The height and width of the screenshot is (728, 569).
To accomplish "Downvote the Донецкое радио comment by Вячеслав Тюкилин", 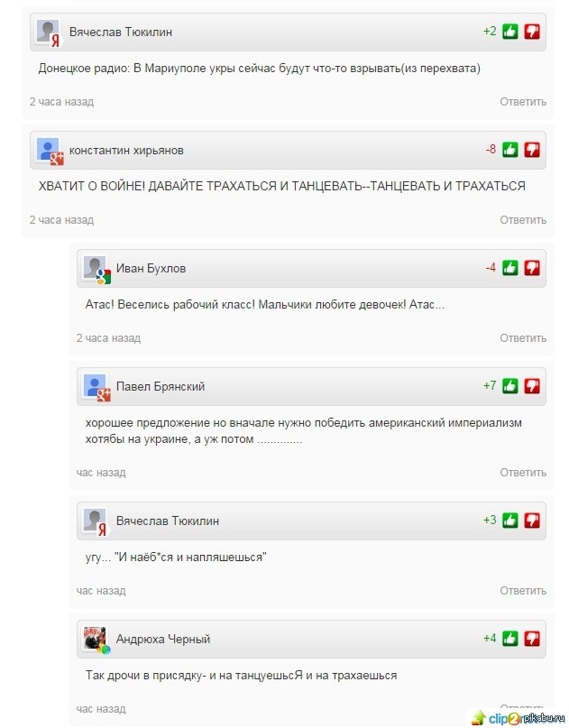I will coord(532,32).
